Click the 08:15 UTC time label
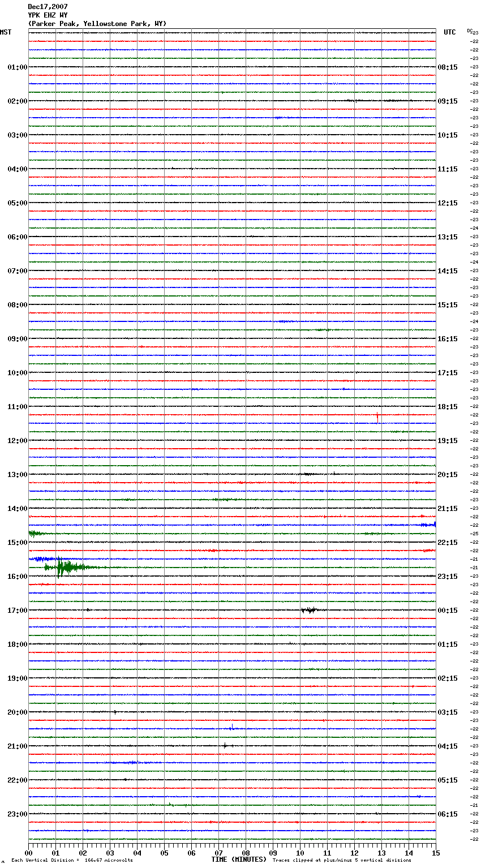This screenshot has height=868, width=481. coord(448,67)
